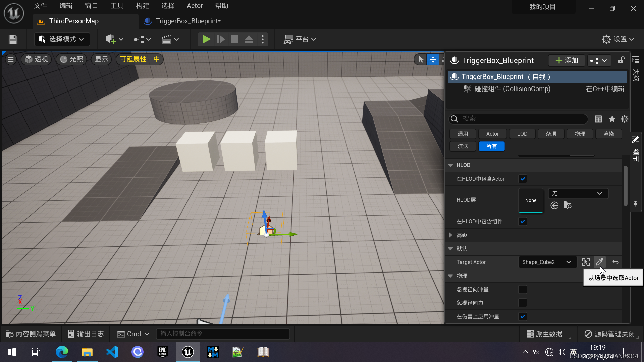This screenshot has width=644, height=362.
Task: Toggle the favorites star filter in details
Action: coord(612,119)
